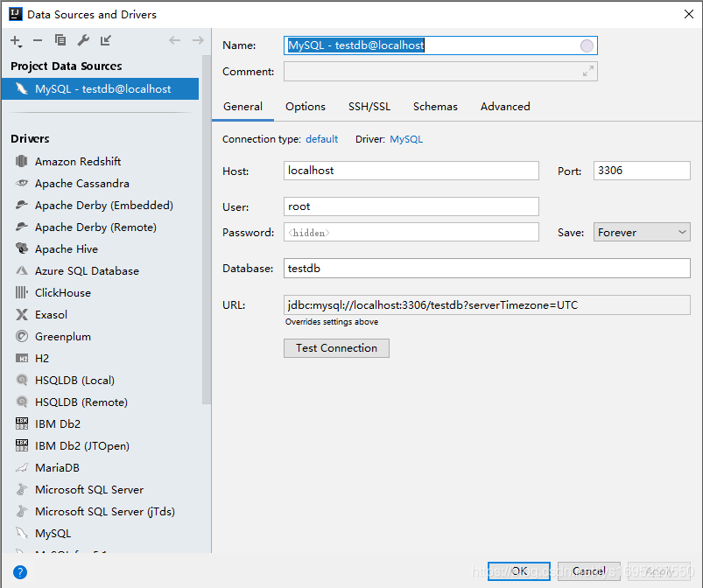Click the Port field with 3306

pos(642,171)
